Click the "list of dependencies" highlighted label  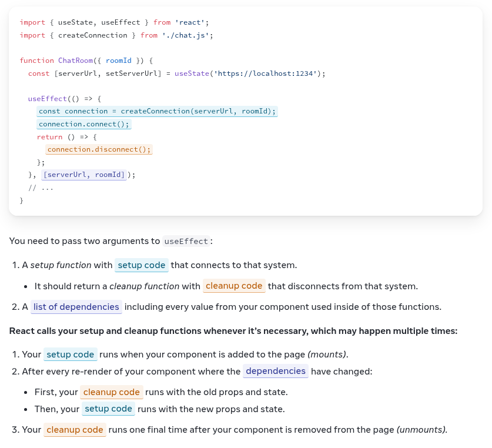[76, 307]
